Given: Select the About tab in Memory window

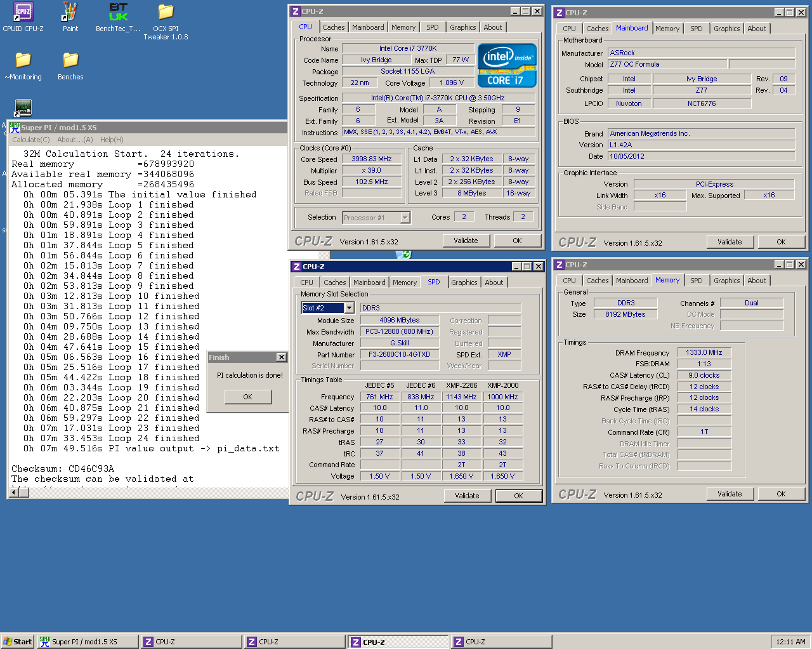Looking at the screenshot, I should (x=756, y=281).
